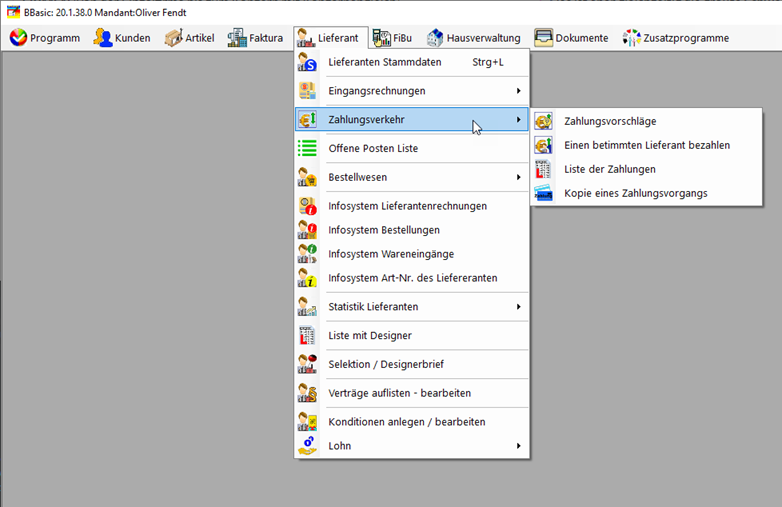Viewport: 782px width, 507px height.
Task: Click the Liste mit Designer icon
Action: click(x=307, y=336)
